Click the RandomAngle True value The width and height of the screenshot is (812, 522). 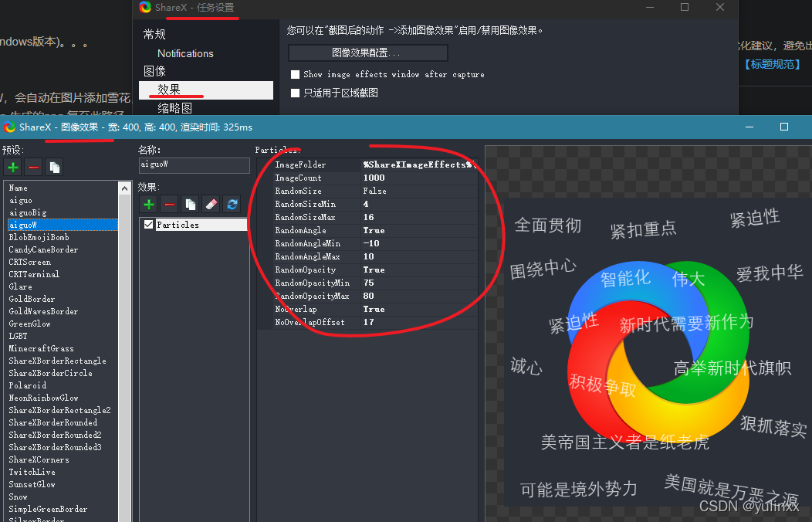point(419,230)
